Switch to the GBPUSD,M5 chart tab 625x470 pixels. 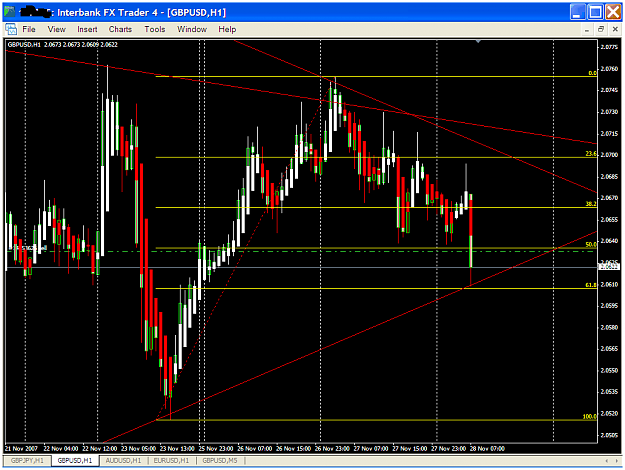[220, 460]
